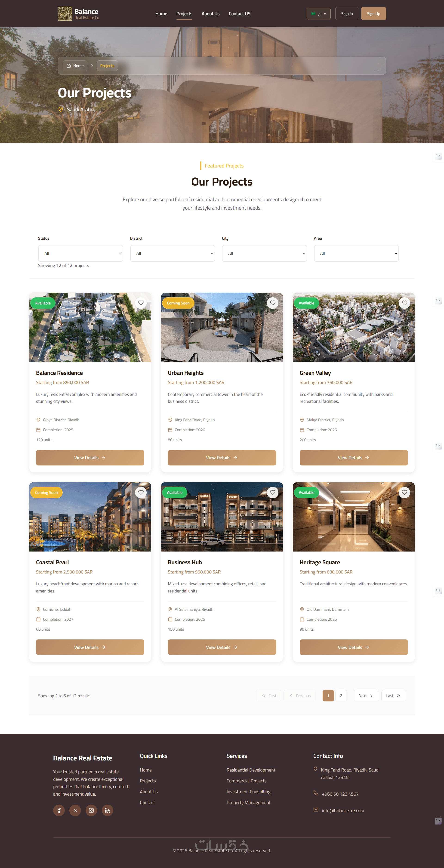Image resolution: width=444 pixels, height=868 pixels.
Task: Open the Status filter dropdown
Action: 80,253
